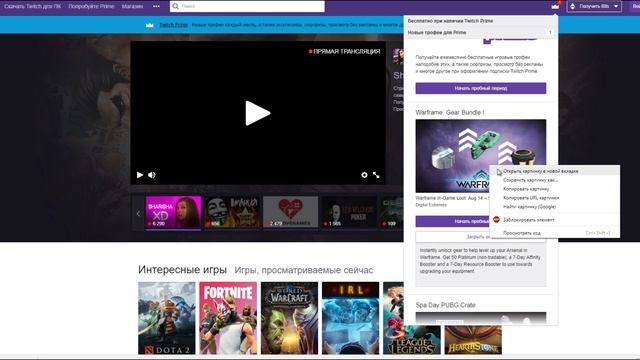Click the search magnifier icon

click(x=176, y=6)
